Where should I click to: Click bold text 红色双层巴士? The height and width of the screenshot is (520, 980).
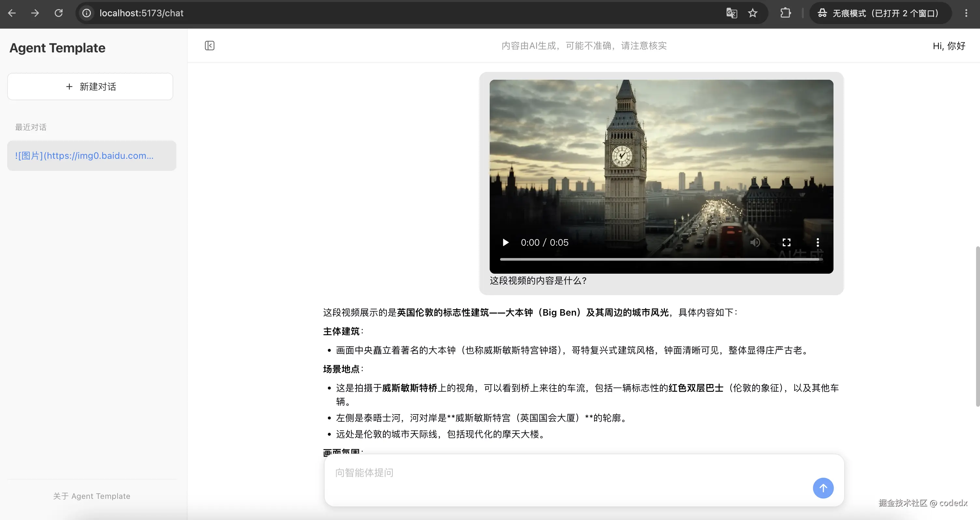(696, 388)
